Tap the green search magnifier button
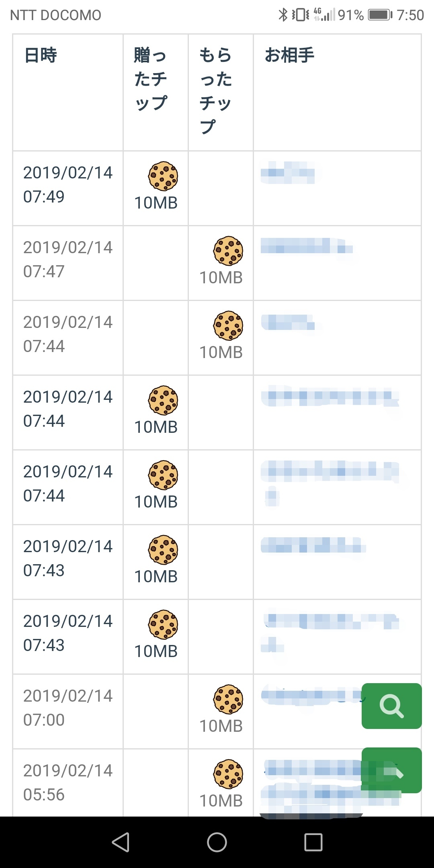Image resolution: width=434 pixels, height=868 pixels. [391, 706]
